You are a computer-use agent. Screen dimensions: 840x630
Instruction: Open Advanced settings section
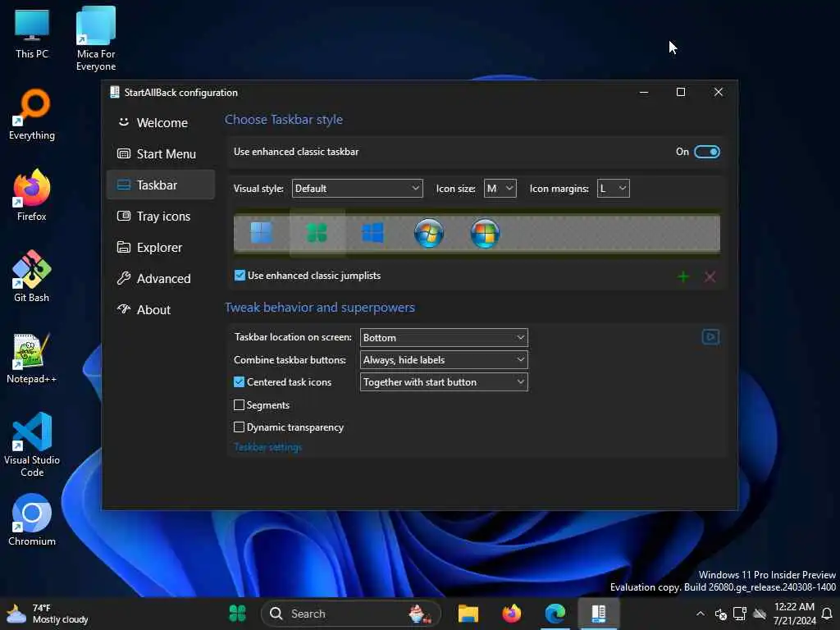pos(161,279)
